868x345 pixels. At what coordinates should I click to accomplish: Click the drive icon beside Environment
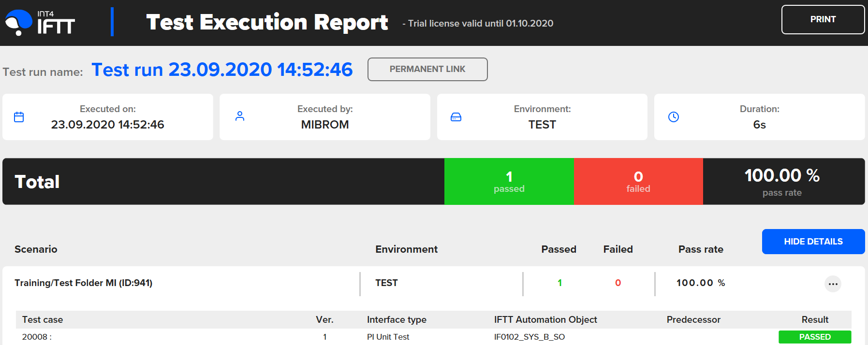[x=456, y=117]
